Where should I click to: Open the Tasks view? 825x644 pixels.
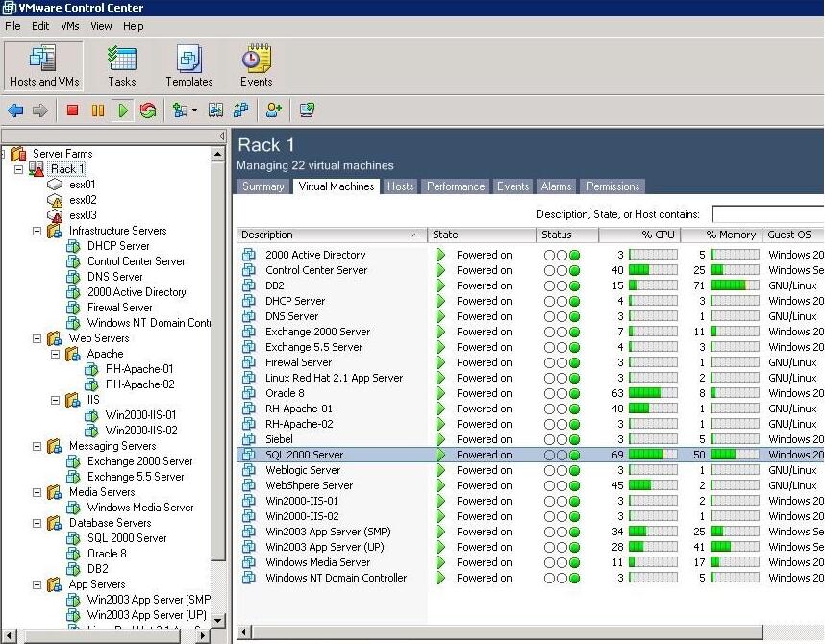click(121, 66)
